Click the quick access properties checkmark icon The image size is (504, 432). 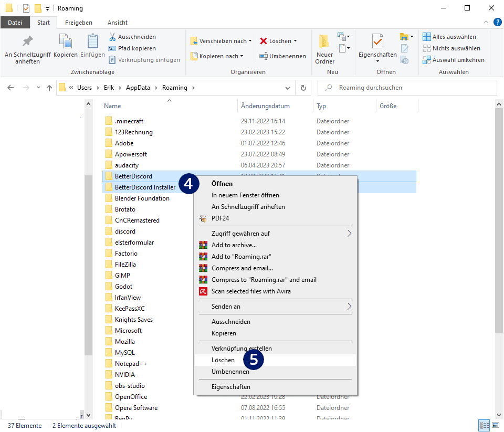(26, 8)
